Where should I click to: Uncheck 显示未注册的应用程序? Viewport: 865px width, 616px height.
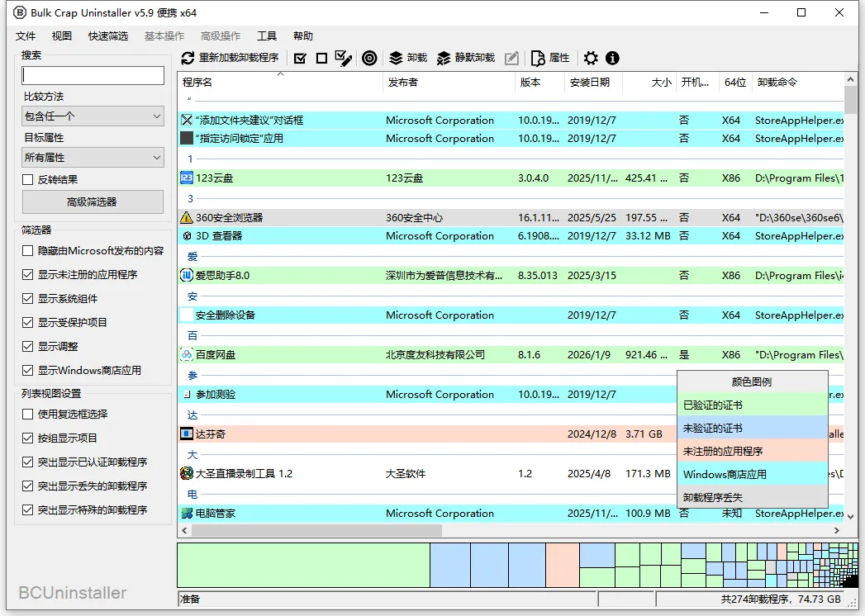click(27, 274)
